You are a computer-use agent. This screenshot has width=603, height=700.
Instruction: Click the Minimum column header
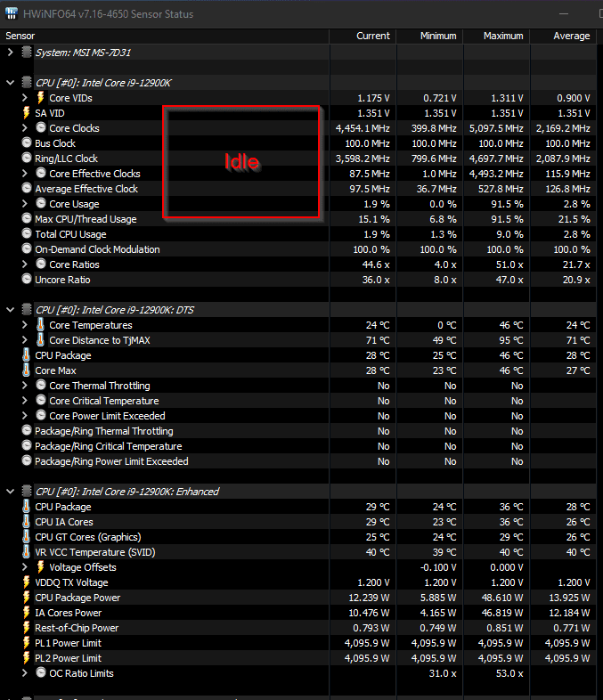[x=429, y=36]
